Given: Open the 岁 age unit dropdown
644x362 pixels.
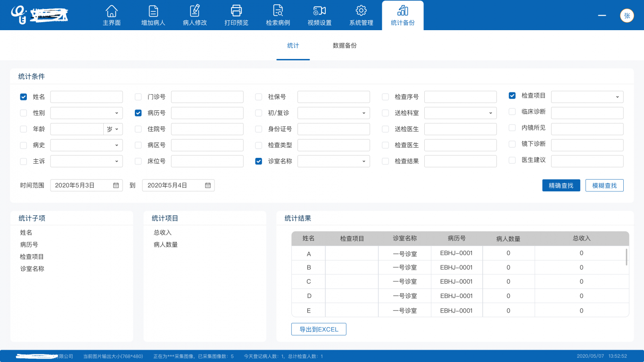Looking at the screenshot, I should click(113, 129).
